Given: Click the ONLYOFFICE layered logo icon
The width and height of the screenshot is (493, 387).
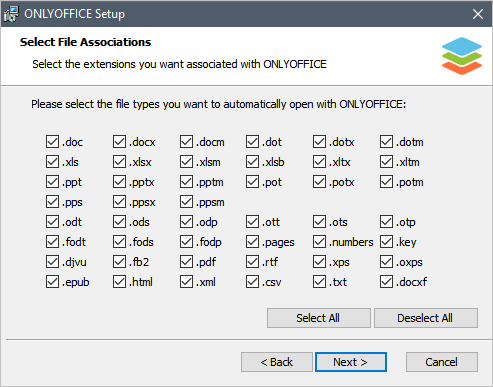Looking at the screenshot, I should (462, 56).
